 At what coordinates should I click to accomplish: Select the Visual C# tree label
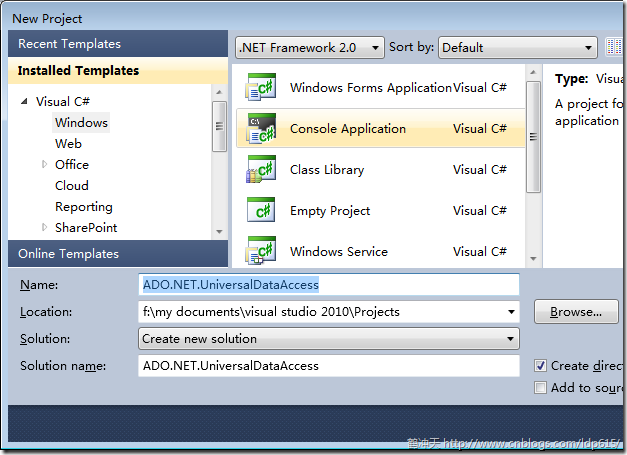coord(63,102)
